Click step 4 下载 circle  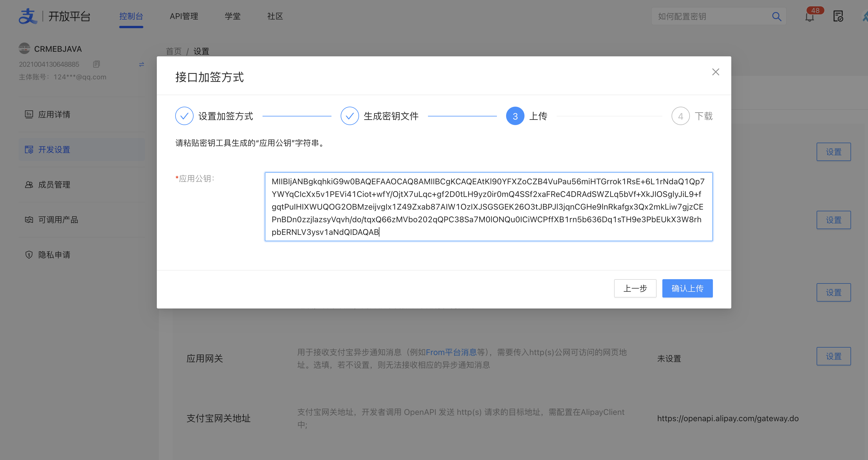coord(680,116)
